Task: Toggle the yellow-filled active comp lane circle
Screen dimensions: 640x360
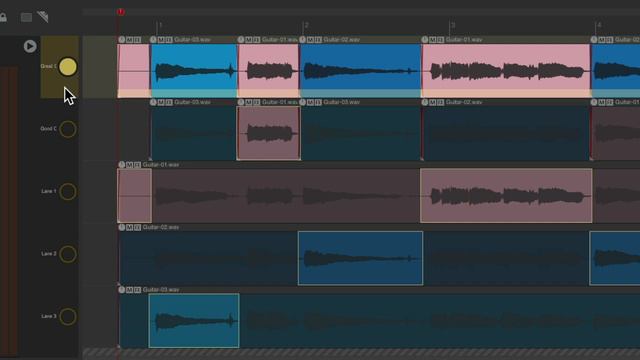Action: (x=68, y=67)
